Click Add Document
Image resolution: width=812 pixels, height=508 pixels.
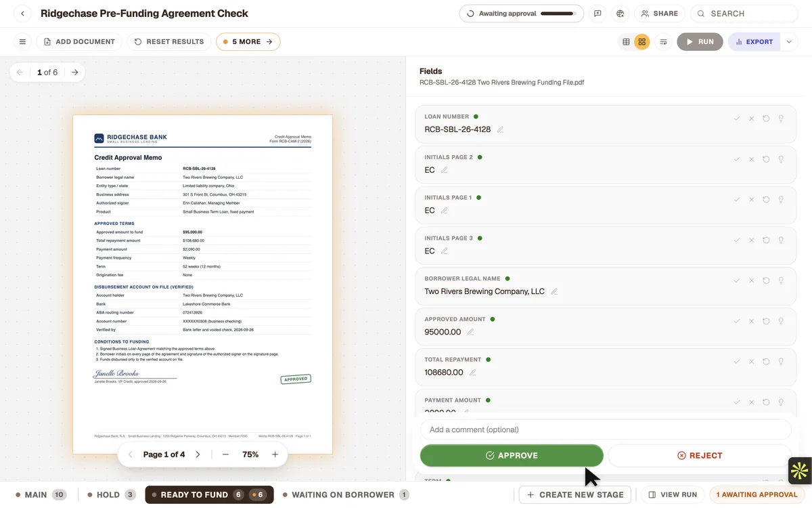(79, 42)
